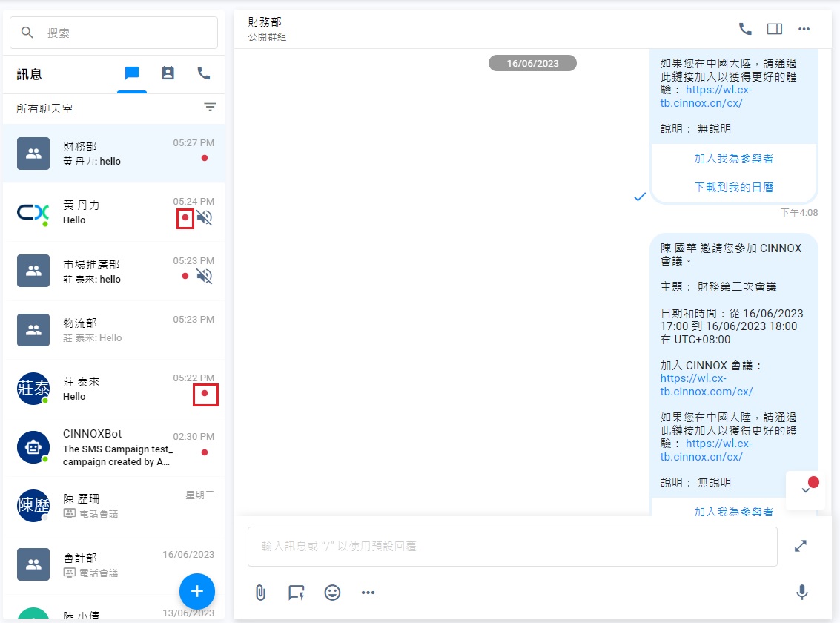Click 公開群組 subtitle in header
The height and width of the screenshot is (623, 840).
(267, 37)
